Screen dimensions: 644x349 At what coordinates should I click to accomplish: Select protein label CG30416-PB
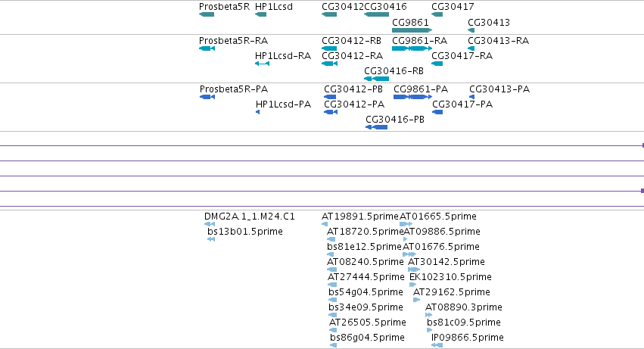395,120
